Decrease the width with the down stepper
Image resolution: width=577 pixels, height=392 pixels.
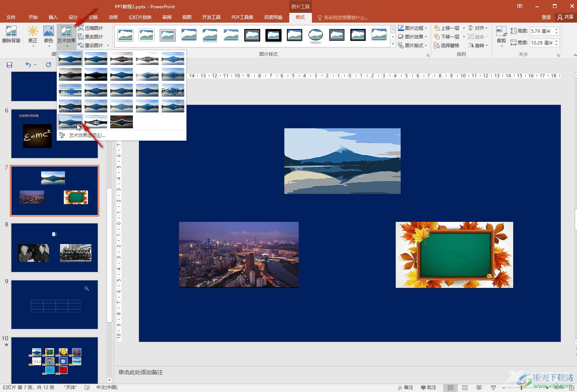(556, 45)
